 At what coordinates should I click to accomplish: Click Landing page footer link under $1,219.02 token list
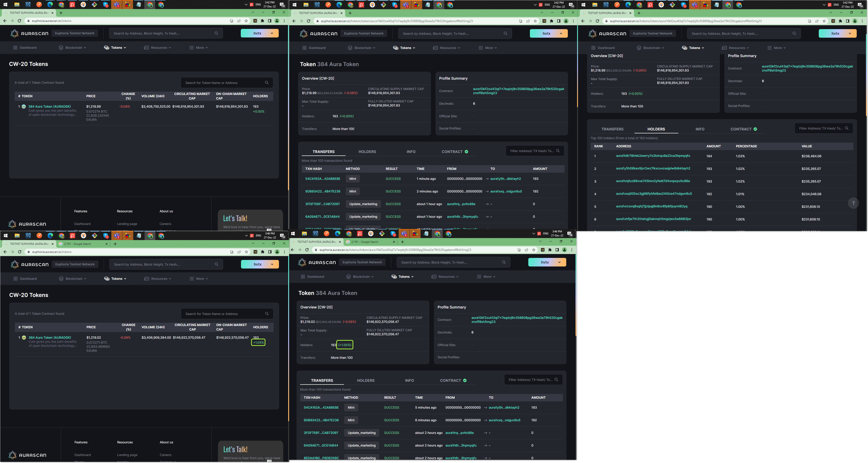(x=127, y=455)
